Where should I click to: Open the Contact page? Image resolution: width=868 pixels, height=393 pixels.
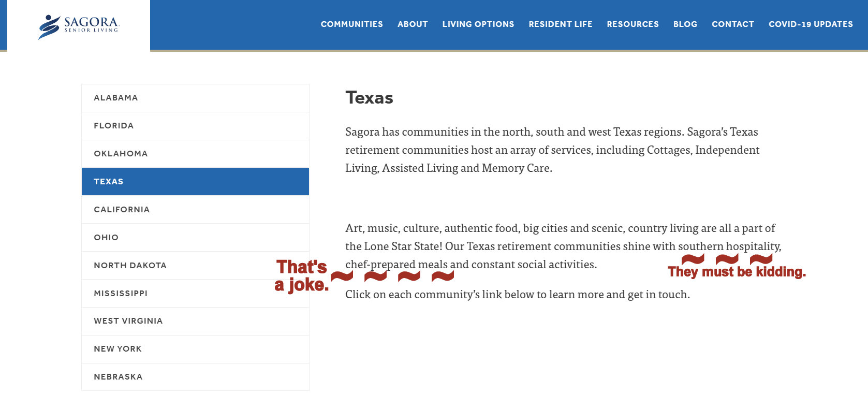tap(732, 24)
